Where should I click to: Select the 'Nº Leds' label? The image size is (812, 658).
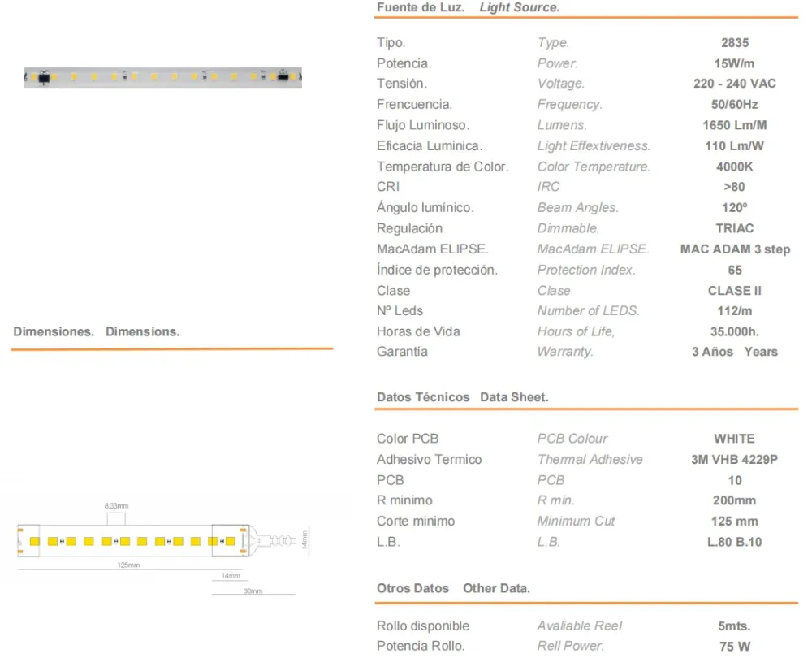400,310
